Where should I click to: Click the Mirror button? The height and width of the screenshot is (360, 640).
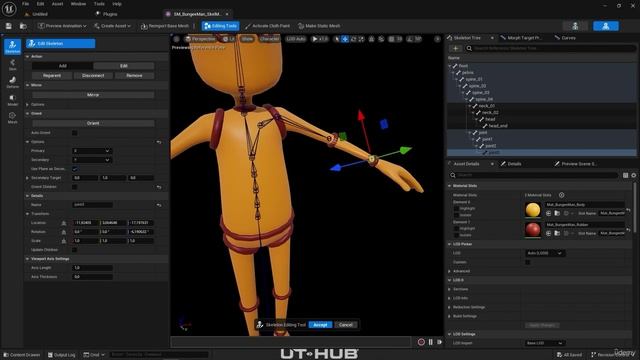coord(93,95)
